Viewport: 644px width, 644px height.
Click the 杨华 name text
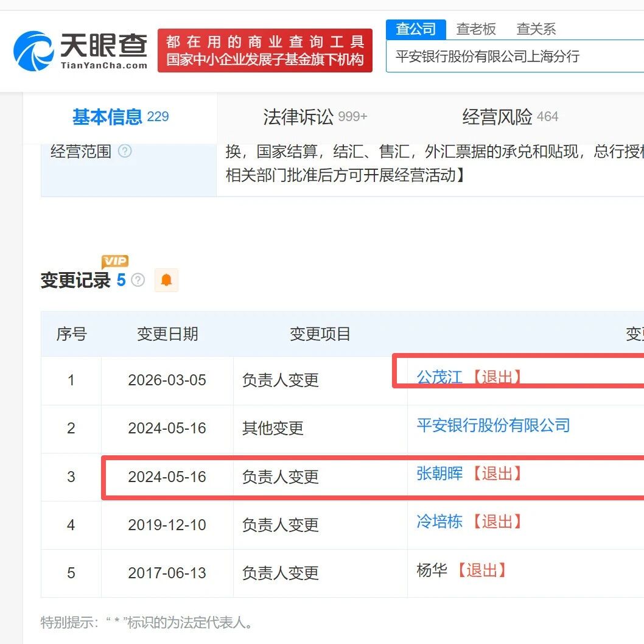[x=432, y=570]
